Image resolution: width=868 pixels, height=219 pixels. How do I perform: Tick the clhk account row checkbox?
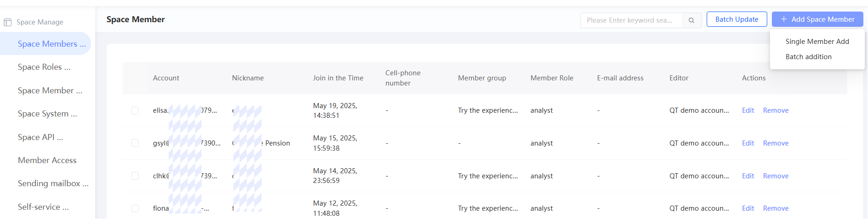pos(135,176)
